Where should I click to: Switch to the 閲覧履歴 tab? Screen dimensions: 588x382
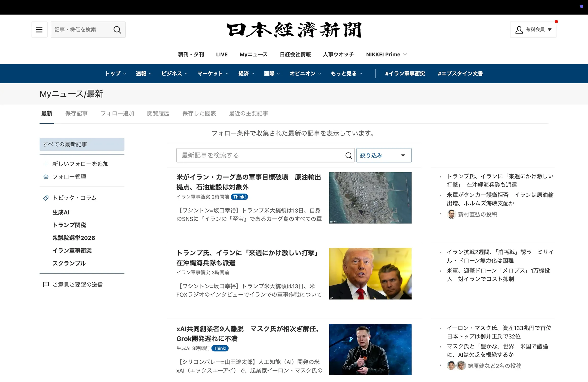[158, 113]
